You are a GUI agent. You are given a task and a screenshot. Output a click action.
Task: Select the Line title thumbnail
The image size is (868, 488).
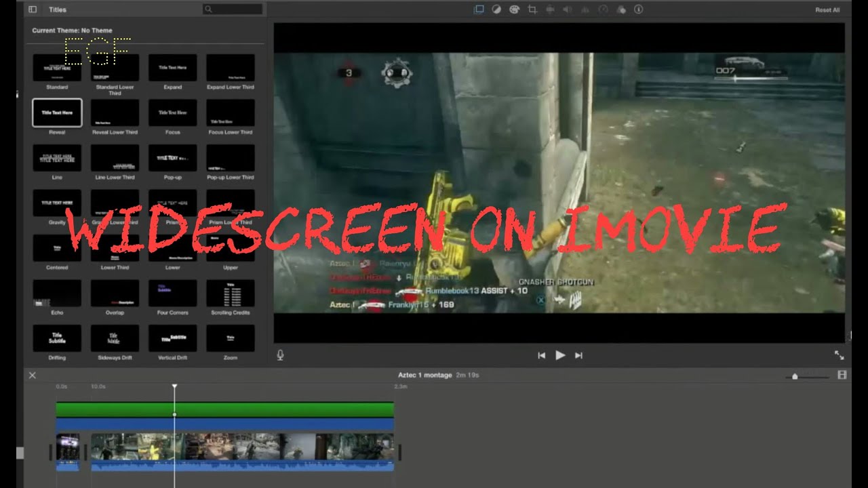coord(57,158)
